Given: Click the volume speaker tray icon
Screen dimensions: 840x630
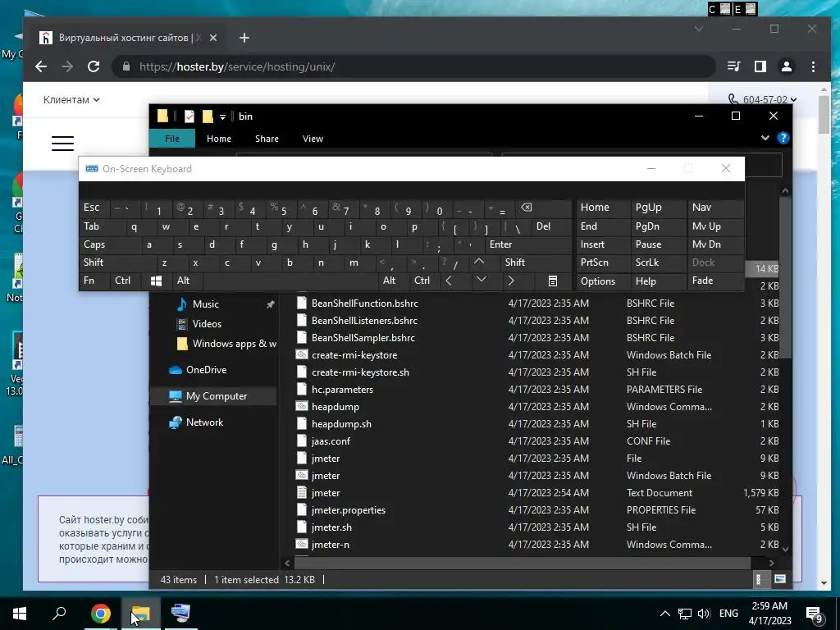Looking at the screenshot, I should (x=703, y=614).
